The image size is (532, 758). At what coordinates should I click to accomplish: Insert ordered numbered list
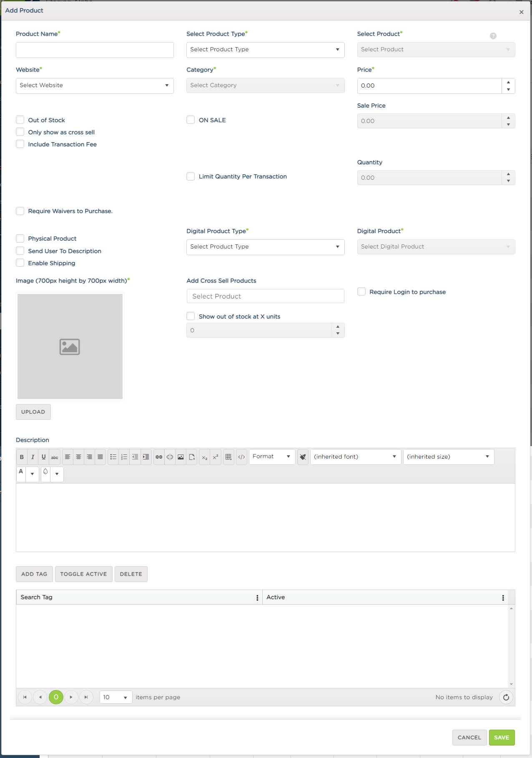tap(124, 457)
